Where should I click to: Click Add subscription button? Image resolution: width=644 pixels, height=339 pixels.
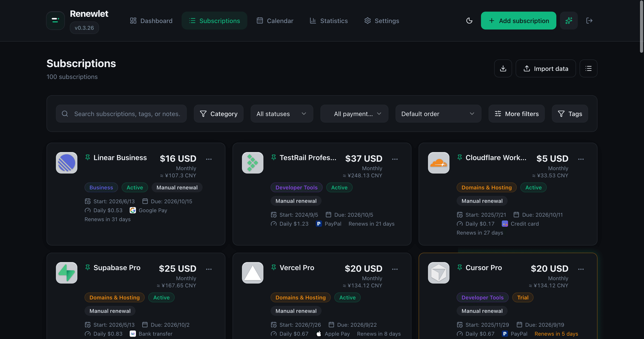tap(519, 21)
